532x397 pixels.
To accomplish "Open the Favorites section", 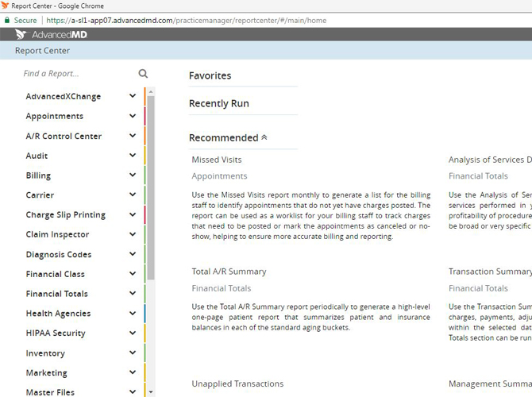I will (x=210, y=76).
